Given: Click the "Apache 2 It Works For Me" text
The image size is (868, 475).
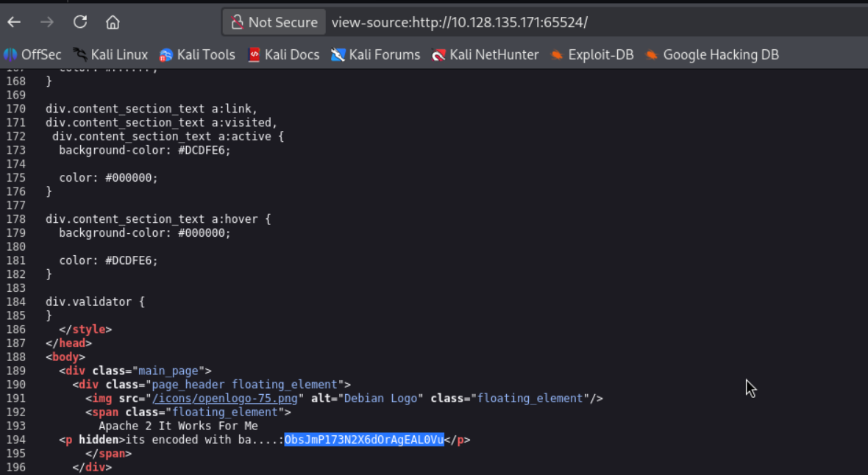Looking at the screenshot, I should 178,426.
